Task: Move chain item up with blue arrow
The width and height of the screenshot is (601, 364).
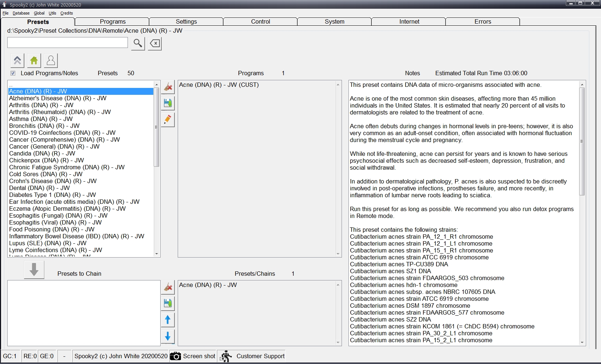Action: (x=168, y=320)
